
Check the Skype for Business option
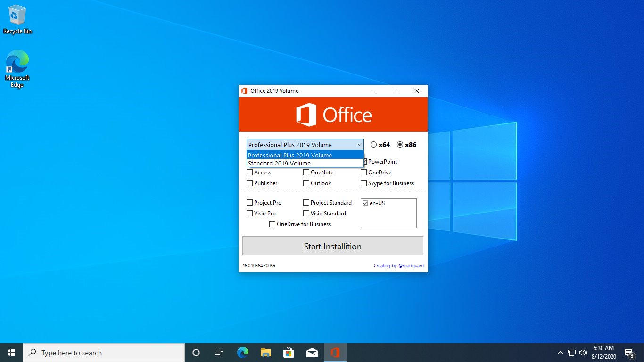coord(363,183)
